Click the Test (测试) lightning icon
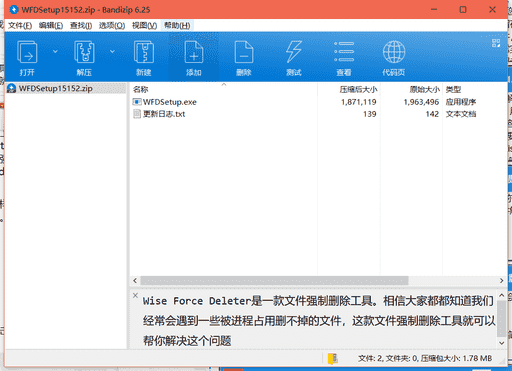Screen dimensions: 512x371 click(x=294, y=52)
